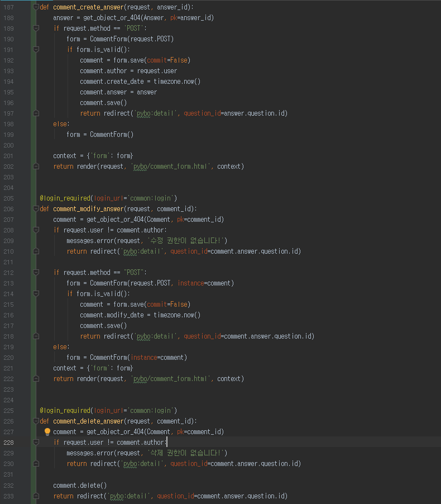Click the string '수정 권한이 없습니다!'
441x504 pixels.
coord(186,241)
